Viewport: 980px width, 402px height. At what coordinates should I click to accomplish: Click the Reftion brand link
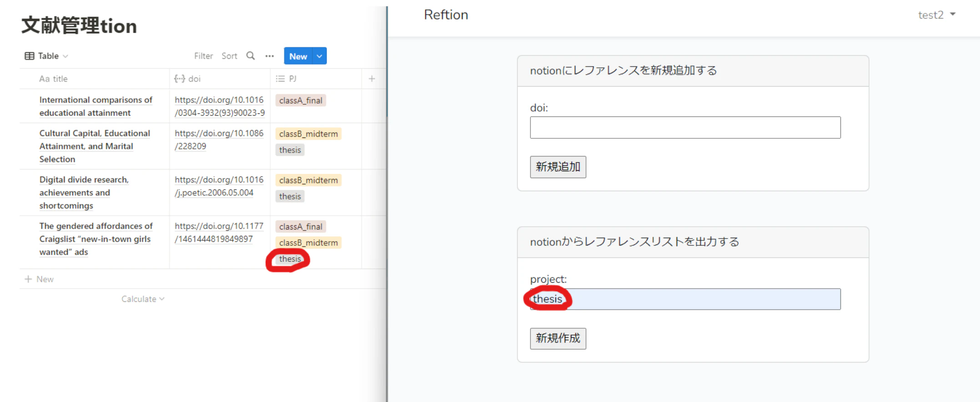(x=446, y=15)
